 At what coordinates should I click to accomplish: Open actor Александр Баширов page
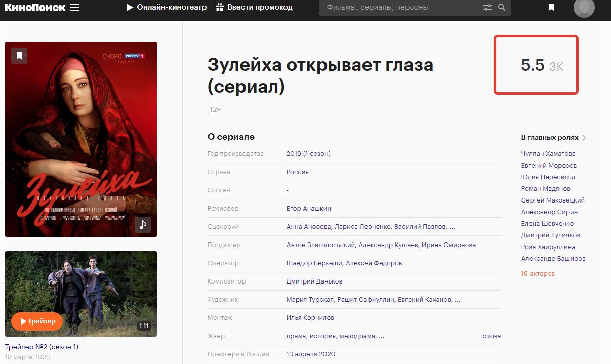pos(553,258)
